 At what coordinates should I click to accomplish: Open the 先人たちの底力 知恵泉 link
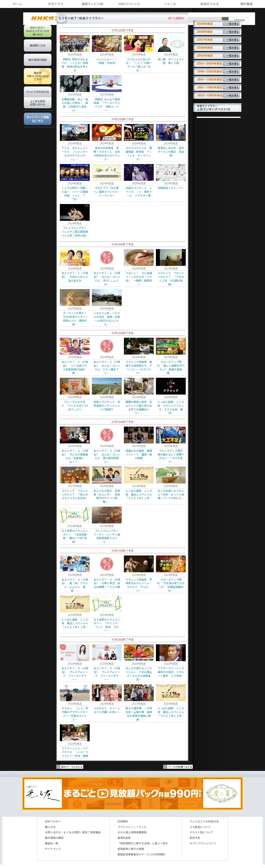107,496
